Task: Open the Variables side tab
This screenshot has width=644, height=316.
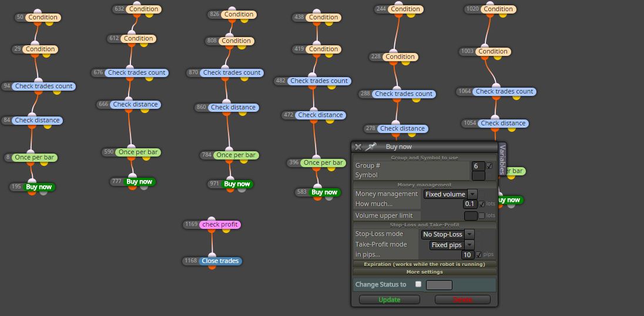Action: [502, 159]
